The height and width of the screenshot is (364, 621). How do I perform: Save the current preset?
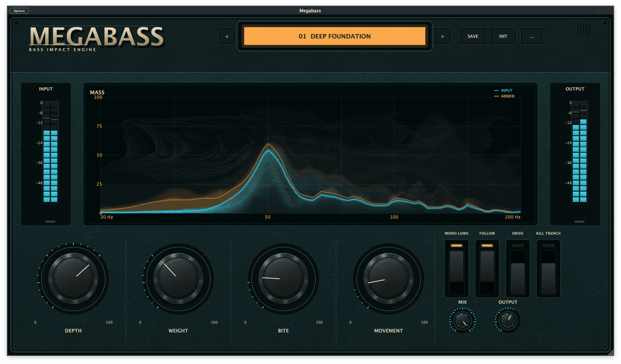tap(473, 36)
